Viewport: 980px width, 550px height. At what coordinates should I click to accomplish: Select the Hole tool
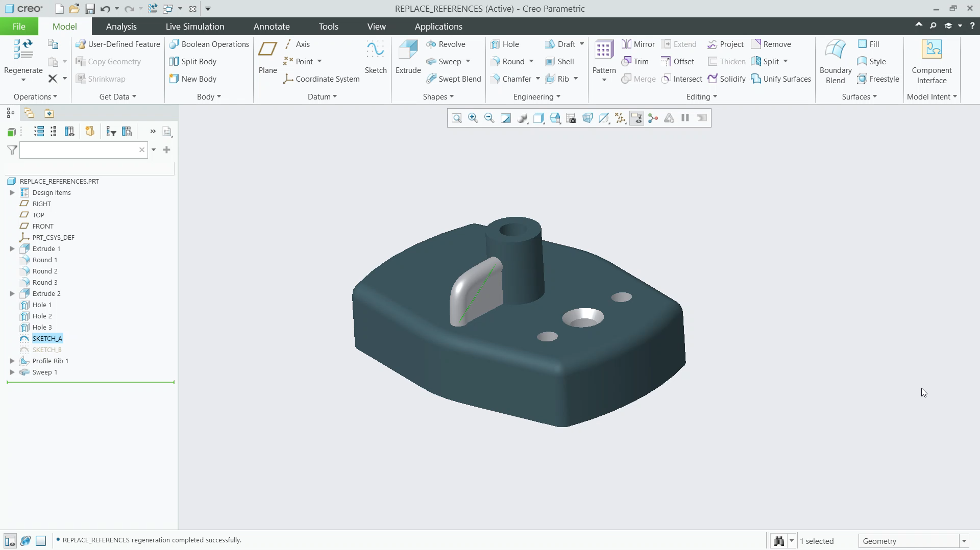pyautogui.click(x=504, y=44)
